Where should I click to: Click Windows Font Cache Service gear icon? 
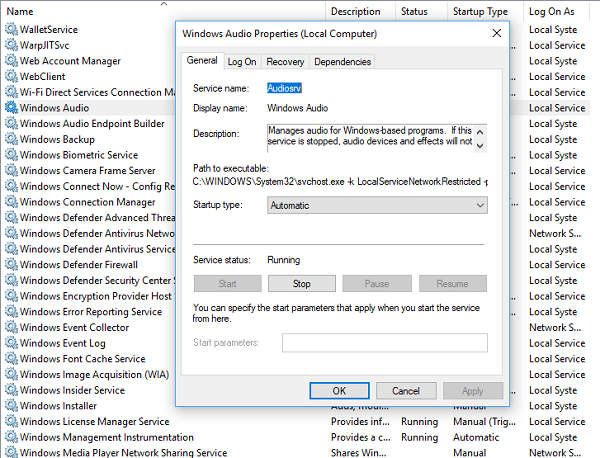11,359
